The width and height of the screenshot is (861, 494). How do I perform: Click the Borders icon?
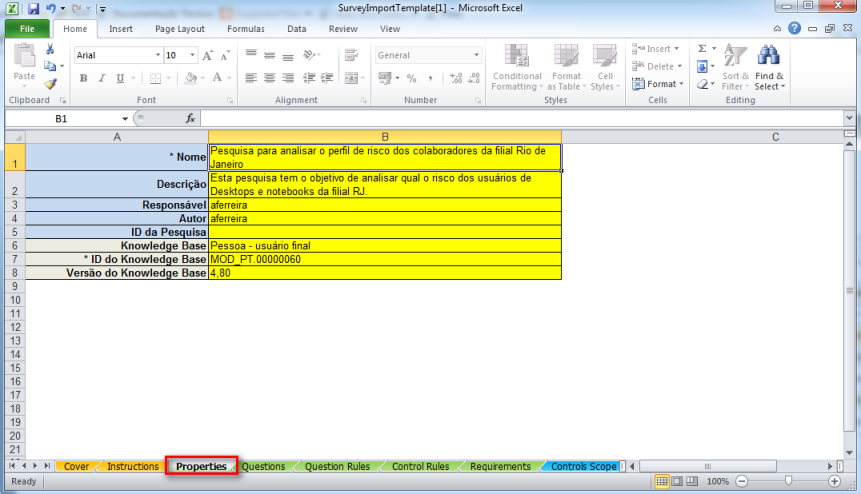(x=155, y=78)
